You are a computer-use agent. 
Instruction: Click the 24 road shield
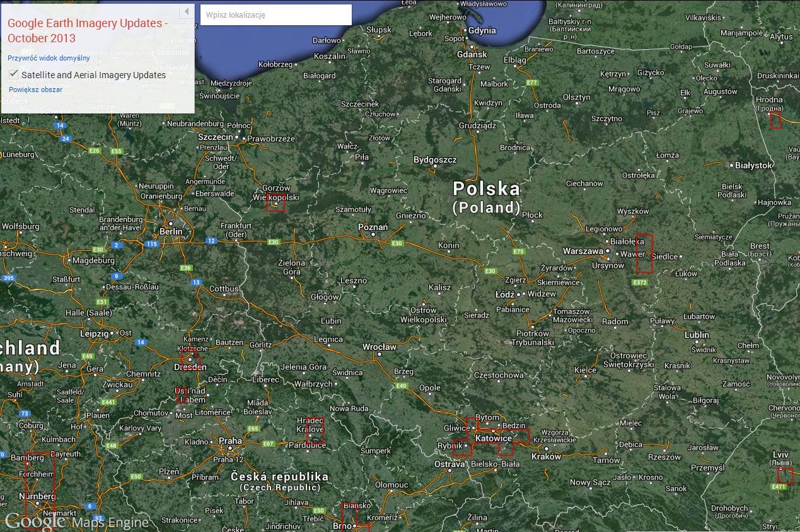tap(66, 139)
